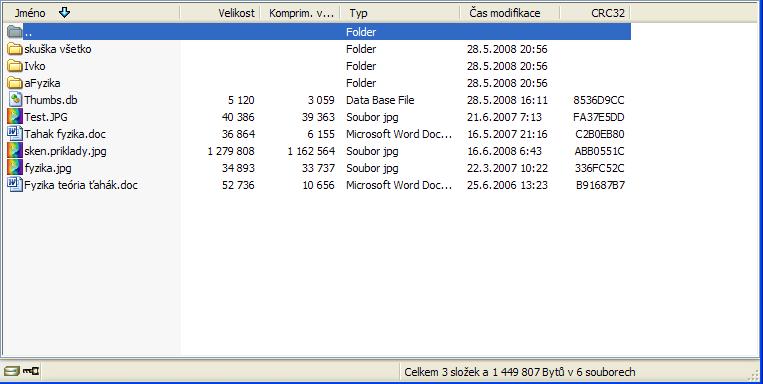Image resolution: width=763 pixels, height=384 pixels.
Task: Click the Komprim. v... column header
Action: click(300, 13)
